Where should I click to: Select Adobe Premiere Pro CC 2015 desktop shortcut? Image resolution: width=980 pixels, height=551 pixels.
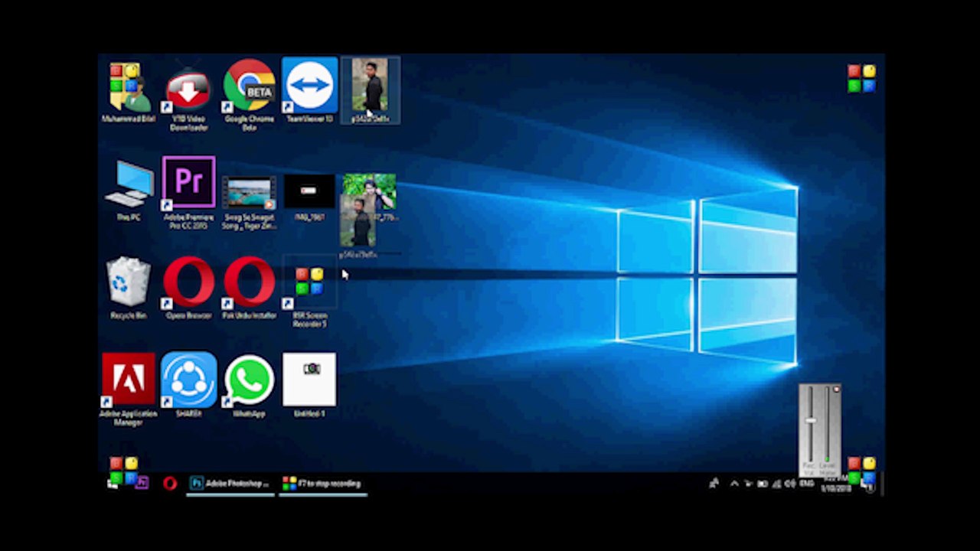[188, 193]
